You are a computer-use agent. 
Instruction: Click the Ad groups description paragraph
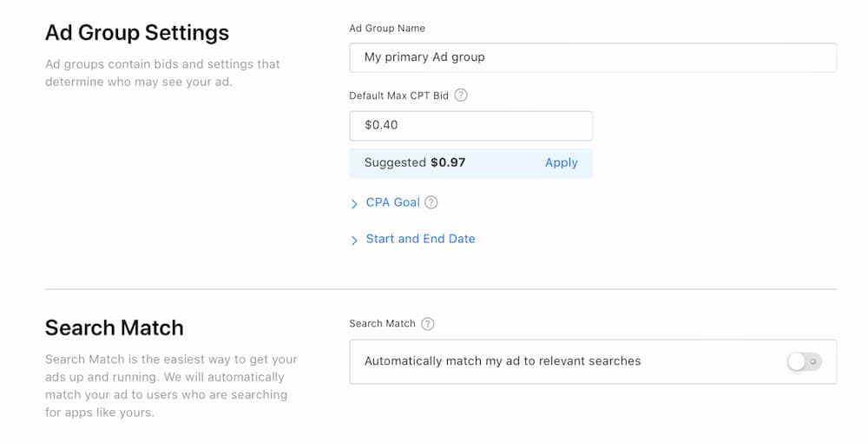(162, 73)
